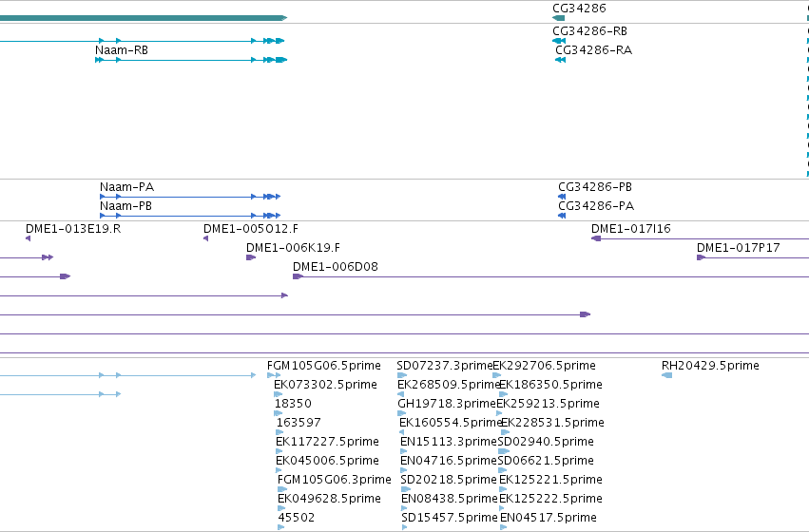Screen dimensions: 809x532
Task: Select the SD02940.5prime EST label
Action: (x=546, y=442)
